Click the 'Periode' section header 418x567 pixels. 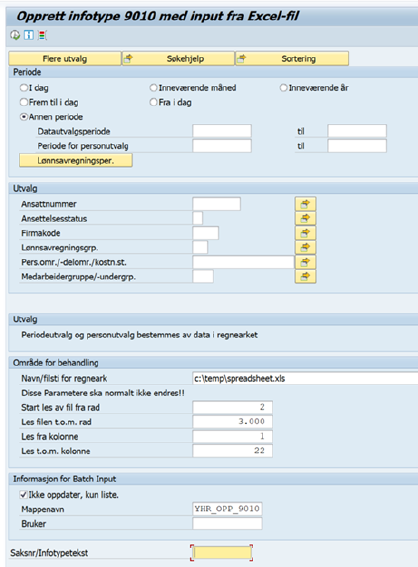tap(27, 72)
